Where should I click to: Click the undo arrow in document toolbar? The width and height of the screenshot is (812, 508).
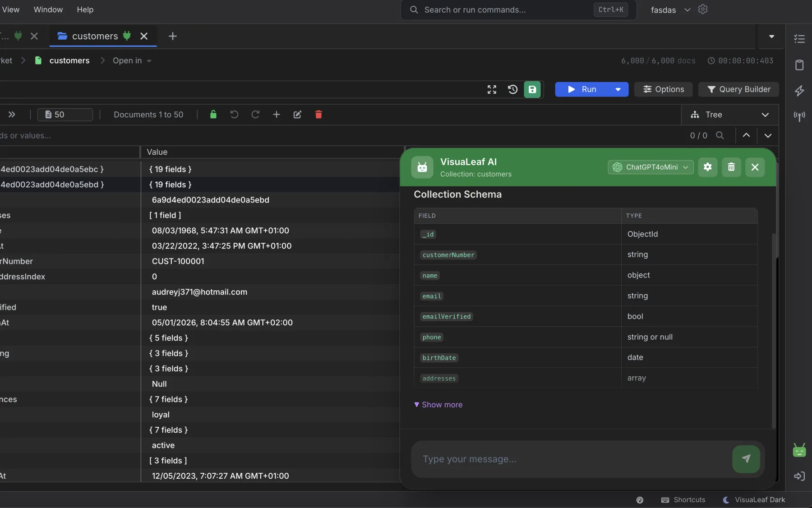234,115
